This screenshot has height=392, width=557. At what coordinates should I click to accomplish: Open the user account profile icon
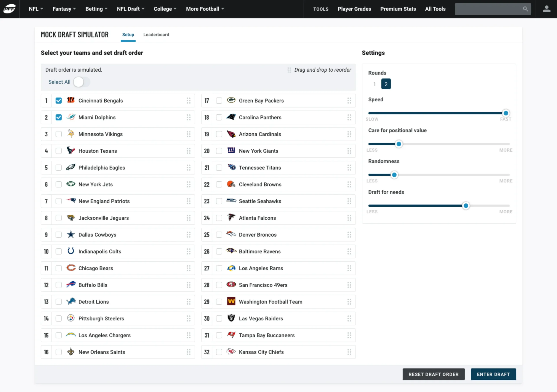point(546,9)
